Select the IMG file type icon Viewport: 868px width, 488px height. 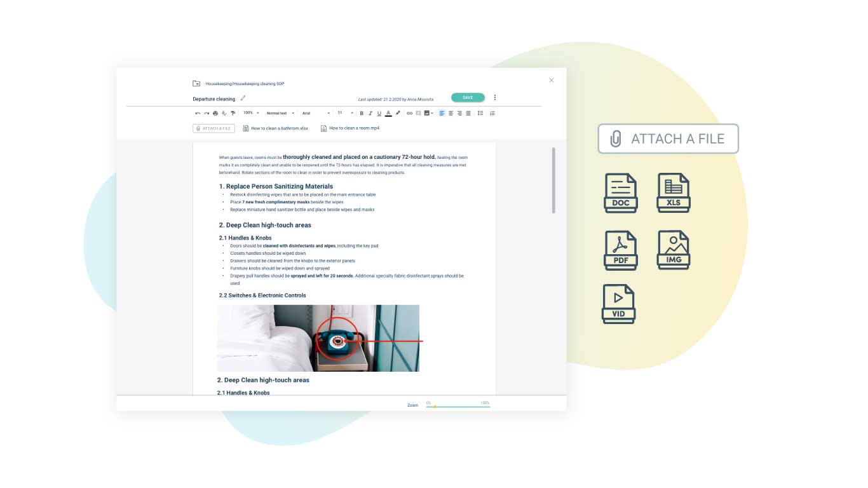click(x=674, y=250)
